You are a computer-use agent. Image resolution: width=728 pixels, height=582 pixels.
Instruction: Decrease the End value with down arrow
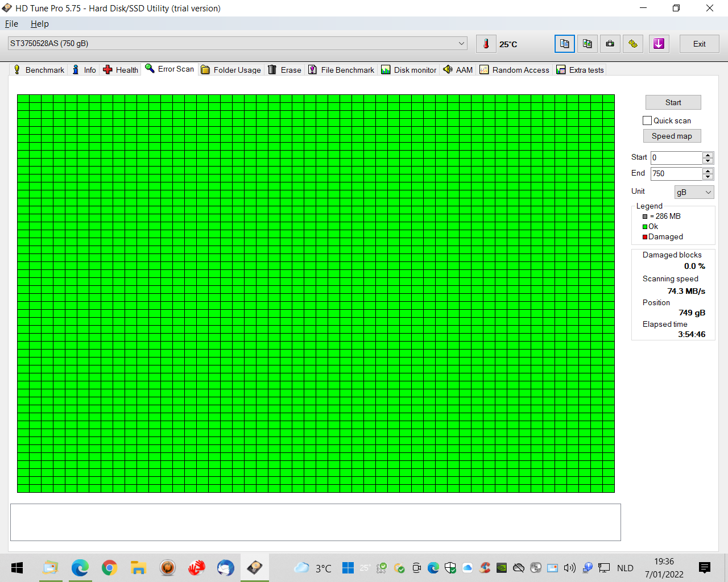click(x=708, y=177)
